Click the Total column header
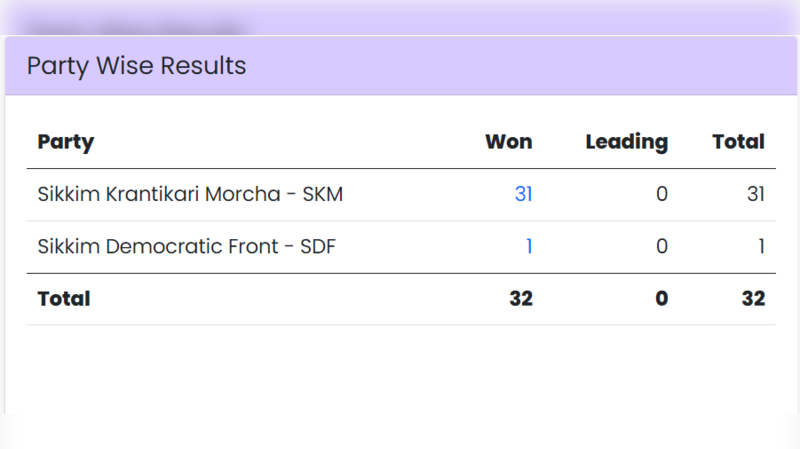 (738, 142)
